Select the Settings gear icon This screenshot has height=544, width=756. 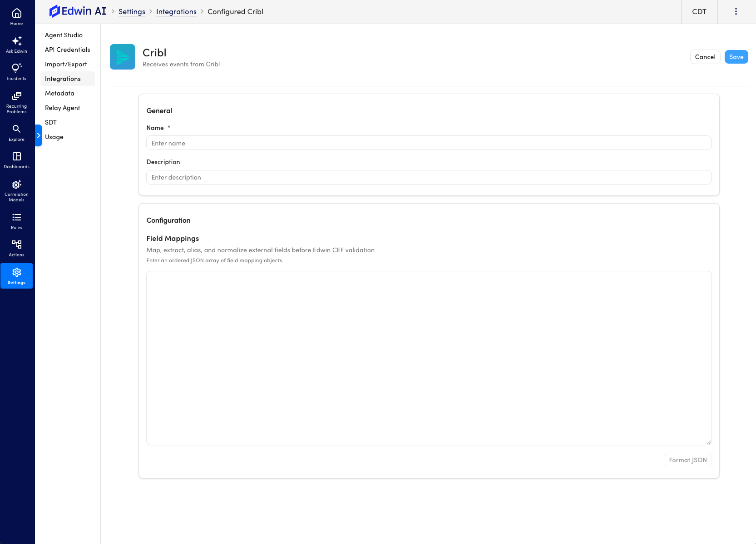click(x=17, y=272)
